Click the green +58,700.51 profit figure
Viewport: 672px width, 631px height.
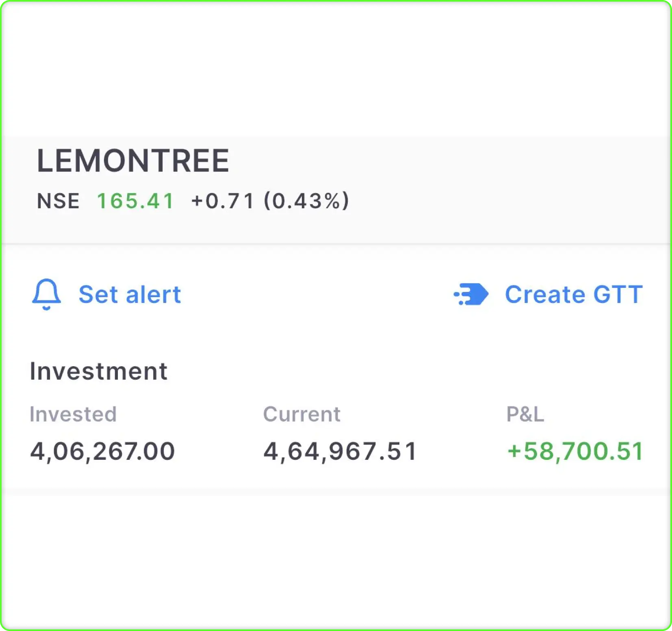point(575,451)
